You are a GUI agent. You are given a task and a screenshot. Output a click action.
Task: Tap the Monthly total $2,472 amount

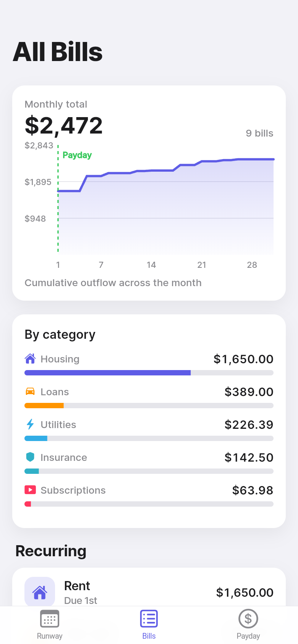pos(64,126)
